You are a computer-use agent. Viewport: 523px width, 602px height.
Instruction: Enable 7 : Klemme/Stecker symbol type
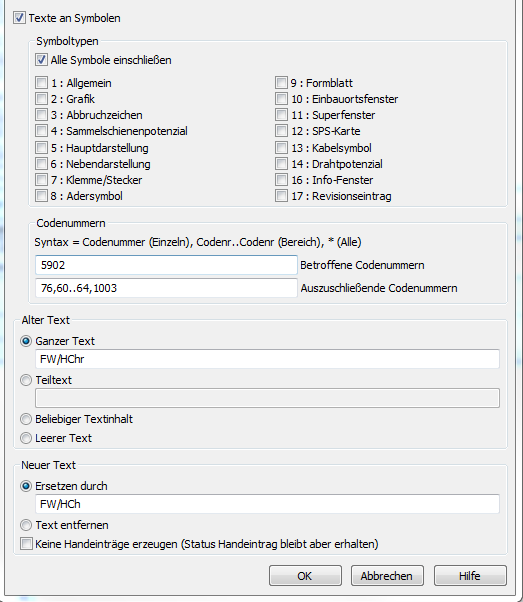click(x=41, y=180)
